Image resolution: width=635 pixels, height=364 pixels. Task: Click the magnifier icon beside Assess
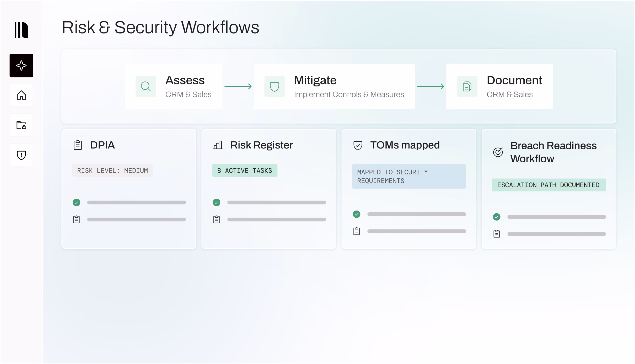click(146, 86)
